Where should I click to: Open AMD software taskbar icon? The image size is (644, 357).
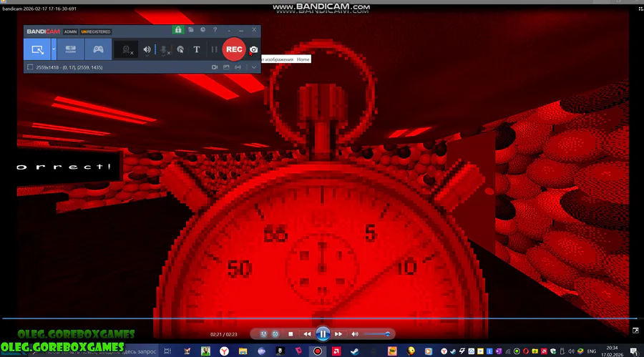point(336,351)
